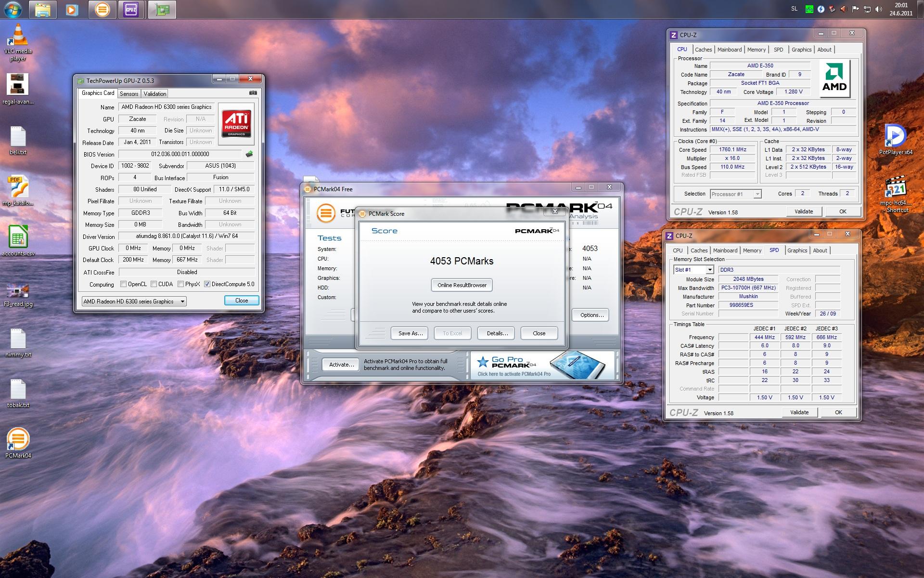Click Details... in PCMark Score dialog
The height and width of the screenshot is (578, 924).
pos(497,333)
